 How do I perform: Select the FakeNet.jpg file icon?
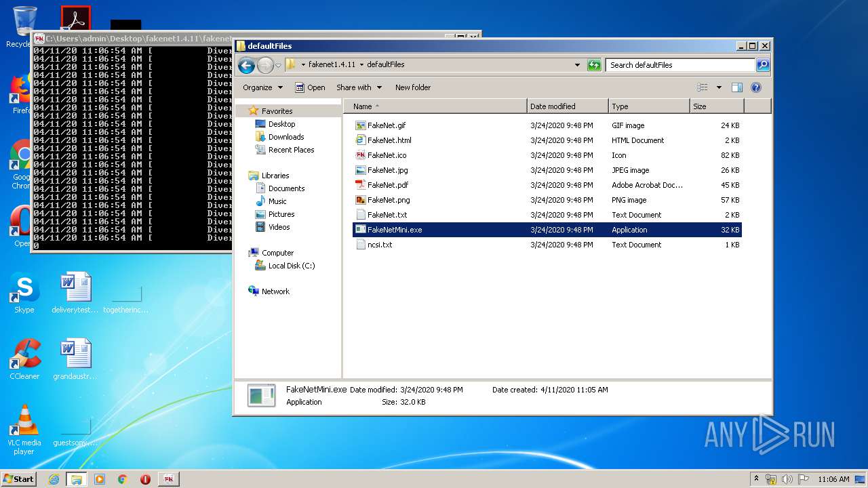[361, 170]
